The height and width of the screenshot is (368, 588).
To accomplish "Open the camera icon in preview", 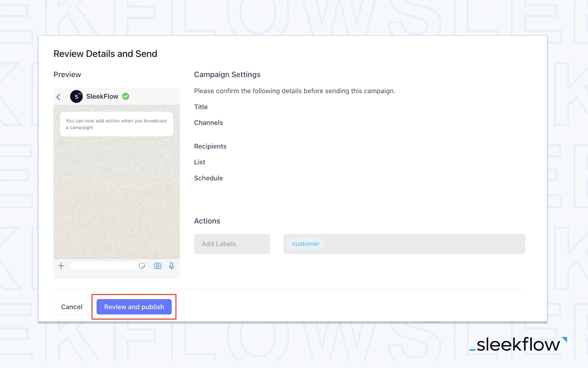I will 158,266.
